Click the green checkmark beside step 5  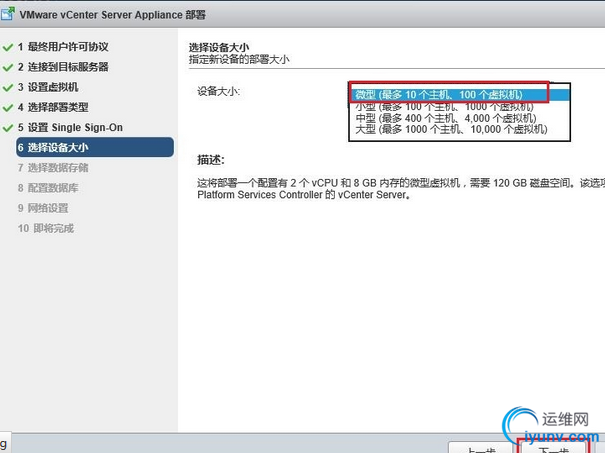[x=8, y=128]
